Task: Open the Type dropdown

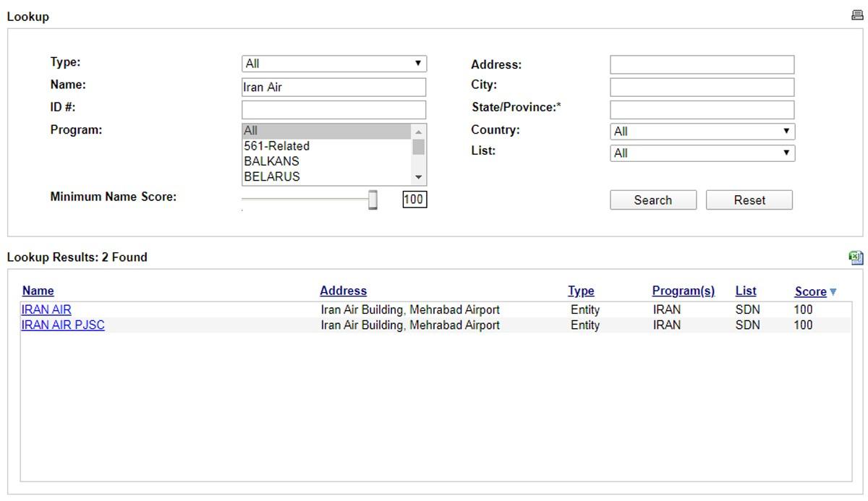Action: [x=334, y=64]
